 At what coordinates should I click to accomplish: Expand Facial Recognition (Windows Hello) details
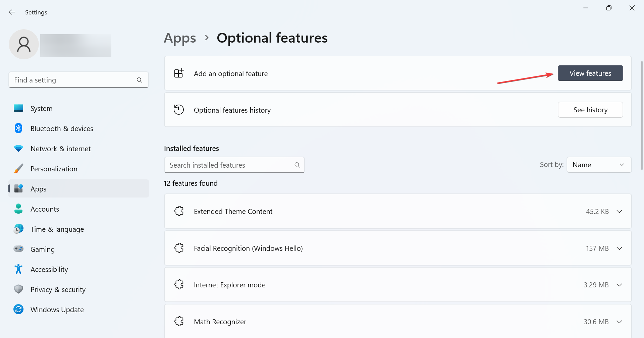(619, 248)
